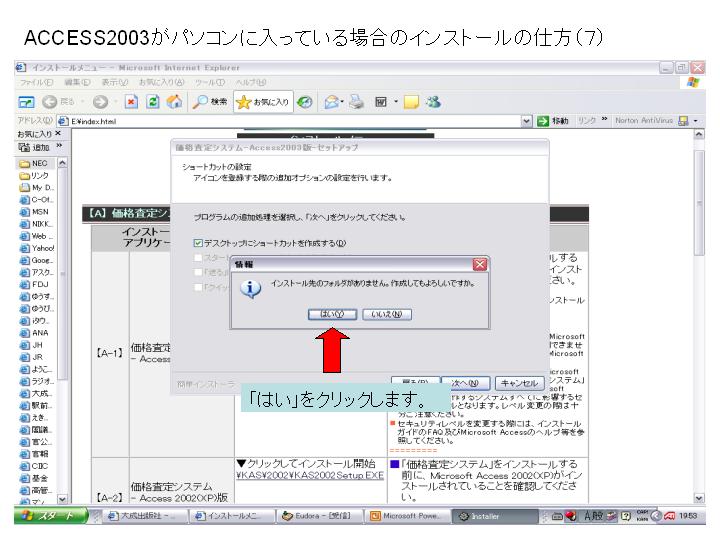Viewport: 720px width, 540px height.
Task: Toggle the デスクトップにショートカットを作成する checkbox
Action: (198, 243)
